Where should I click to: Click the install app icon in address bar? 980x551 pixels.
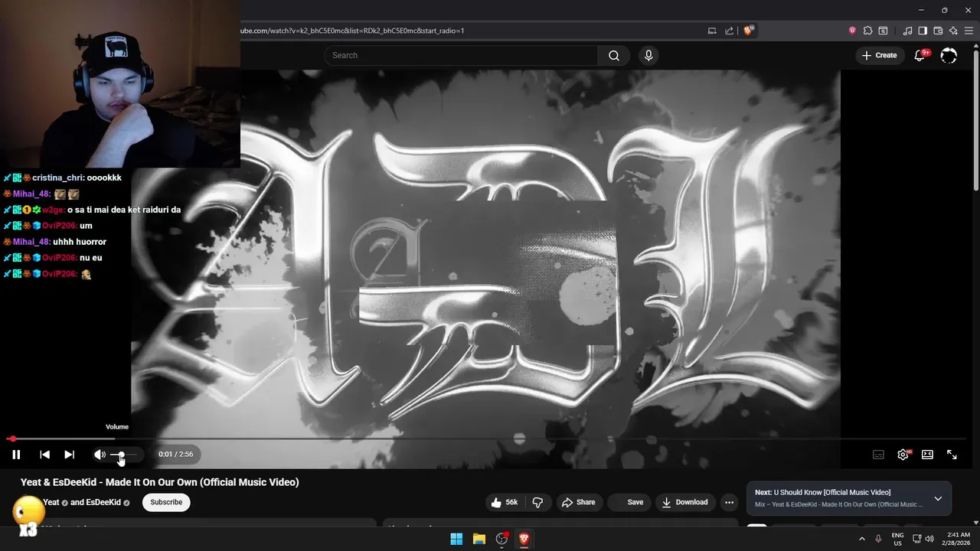point(712,31)
